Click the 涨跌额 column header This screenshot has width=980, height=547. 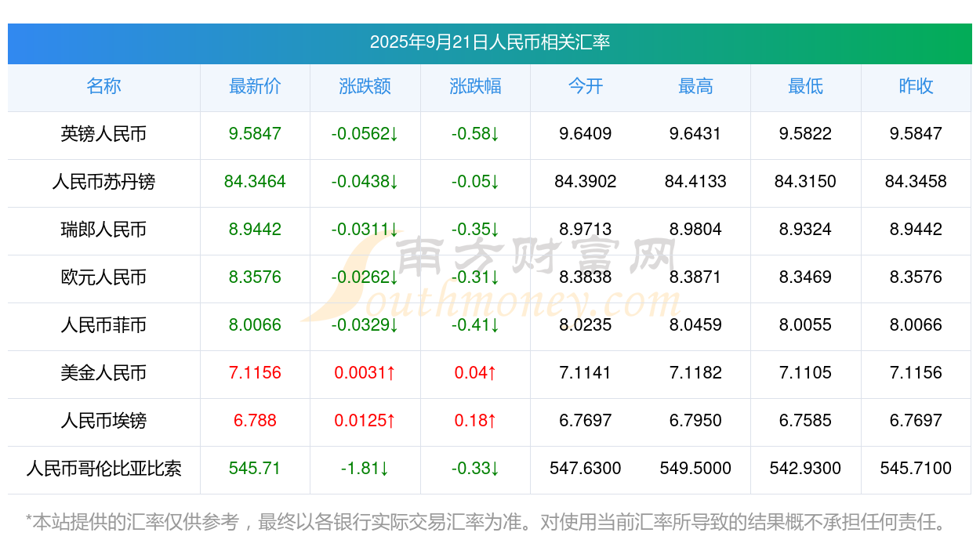[365, 86]
